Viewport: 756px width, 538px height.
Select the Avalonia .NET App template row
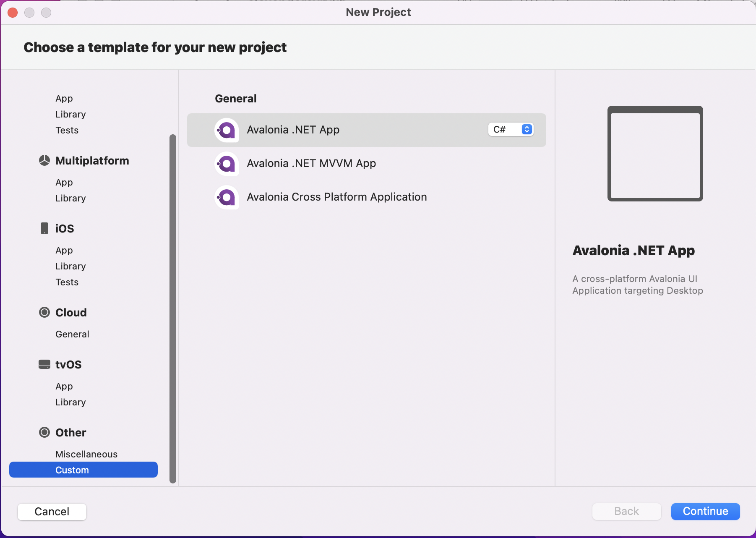click(x=367, y=130)
